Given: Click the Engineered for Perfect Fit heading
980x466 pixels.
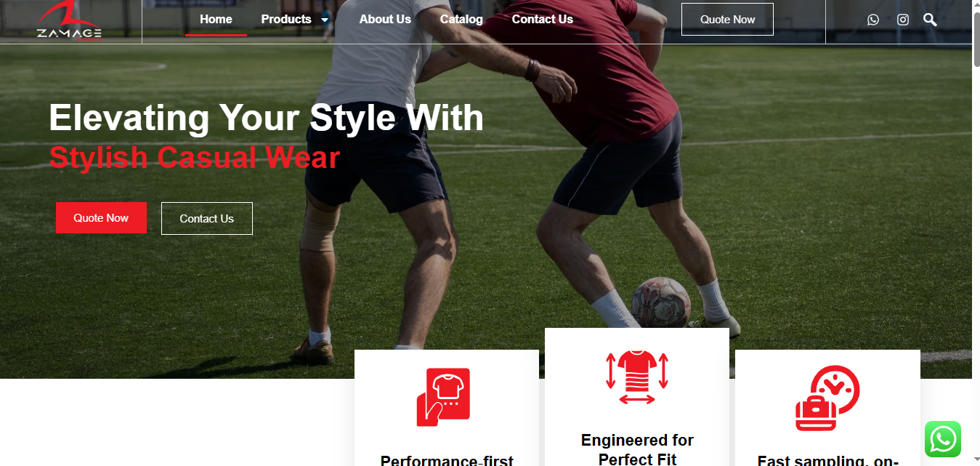Looking at the screenshot, I should 637,449.
